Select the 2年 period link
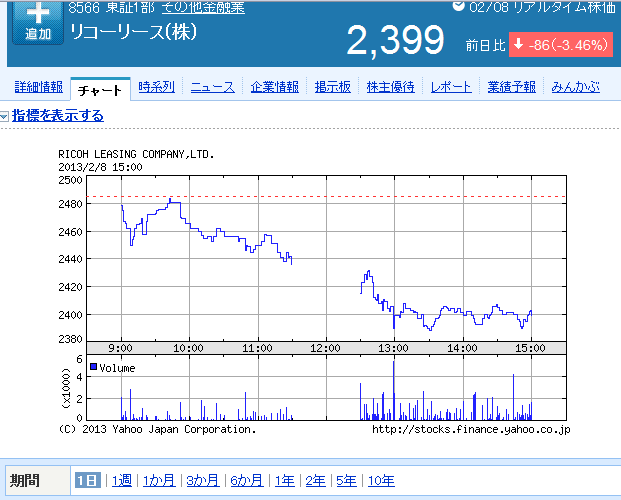The image size is (621, 500). 315,481
